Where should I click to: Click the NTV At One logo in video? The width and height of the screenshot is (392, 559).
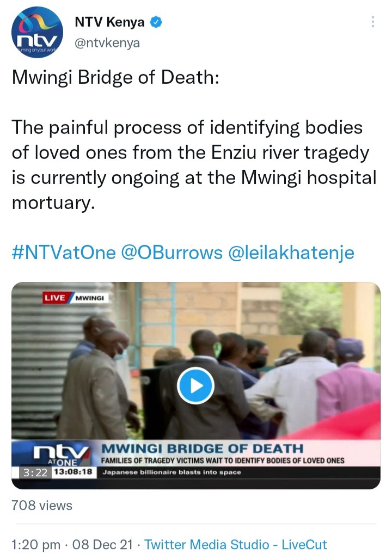coord(61,454)
